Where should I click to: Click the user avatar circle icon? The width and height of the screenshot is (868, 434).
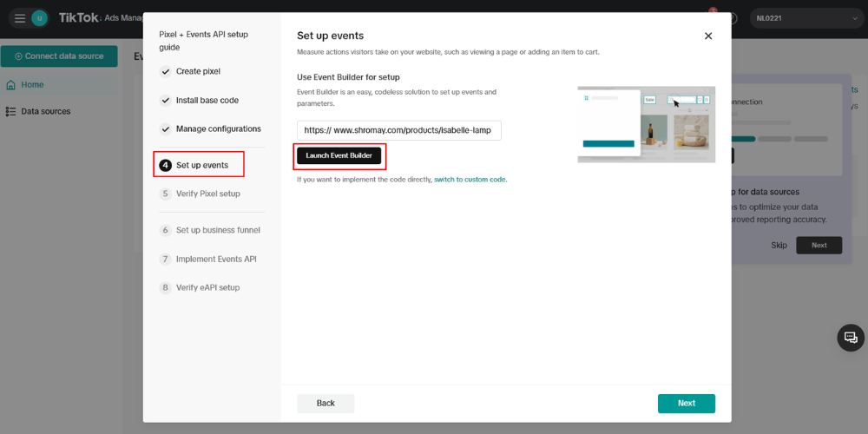tap(39, 18)
